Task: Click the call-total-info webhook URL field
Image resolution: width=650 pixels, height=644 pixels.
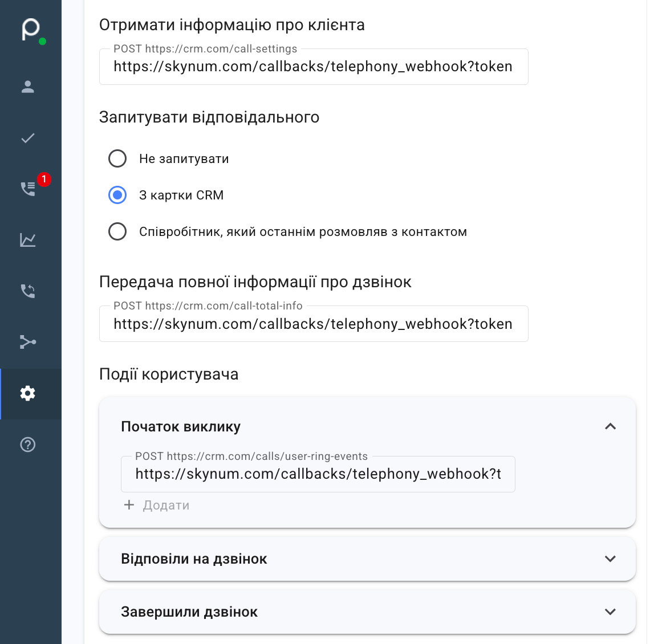Action: pyautogui.click(x=314, y=324)
